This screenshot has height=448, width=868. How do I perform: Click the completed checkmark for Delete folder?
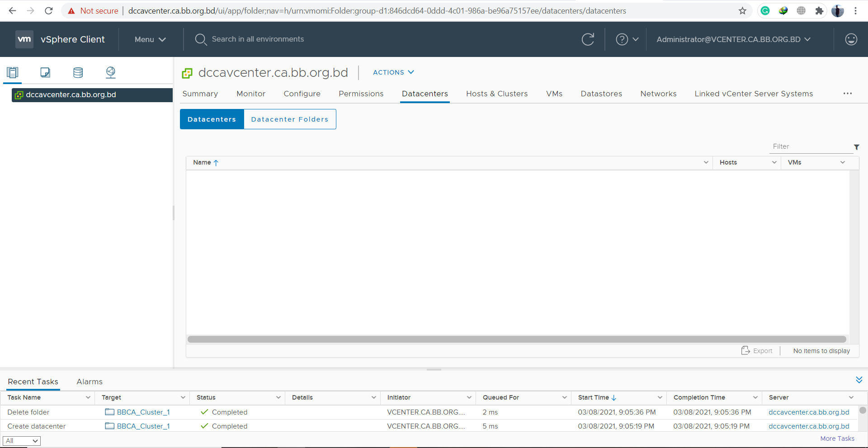click(x=204, y=412)
